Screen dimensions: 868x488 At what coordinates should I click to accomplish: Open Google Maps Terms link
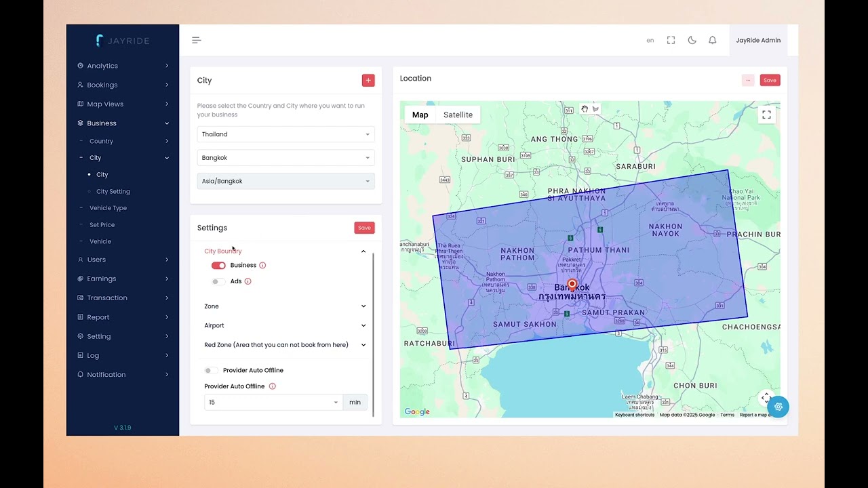(727, 415)
